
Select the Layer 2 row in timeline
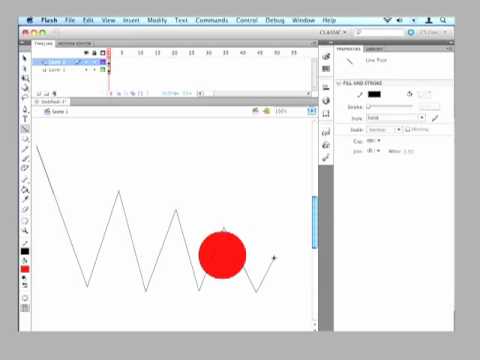[69, 62]
